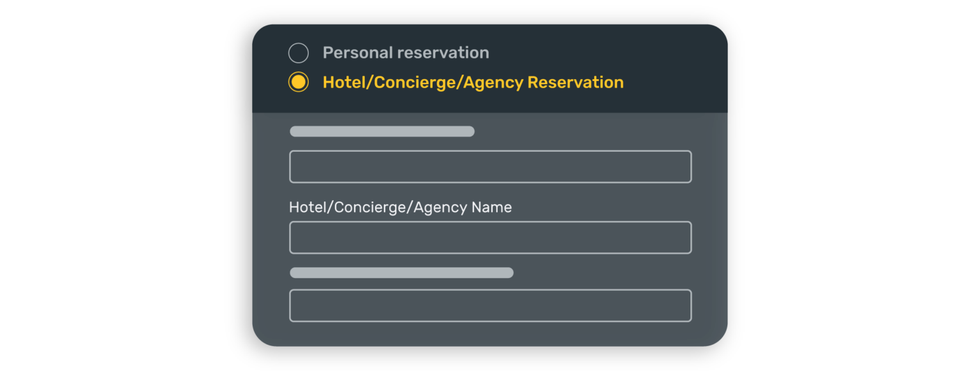
Task: Click the "Personal reservation" label text
Action: tap(406, 53)
